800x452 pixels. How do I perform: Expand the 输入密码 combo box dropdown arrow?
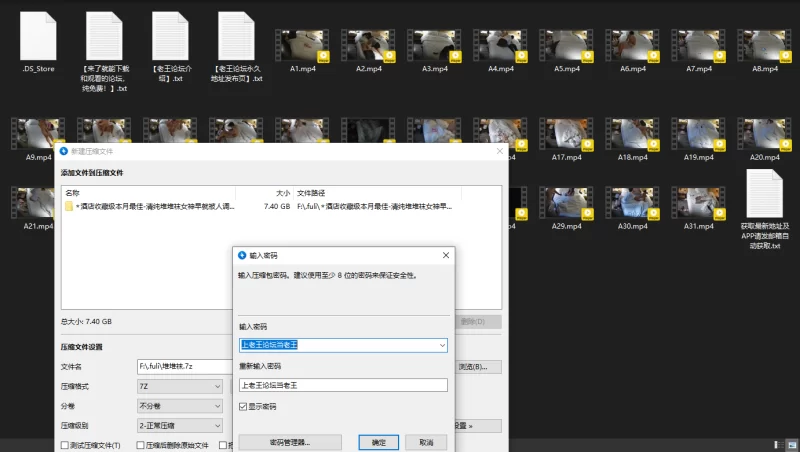tap(441, 345)
